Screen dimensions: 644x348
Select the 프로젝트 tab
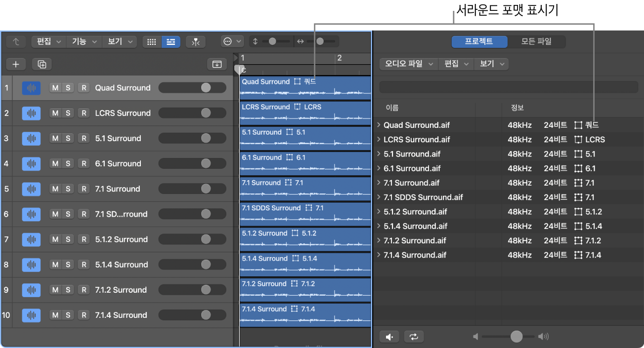(x=479, y=41)
